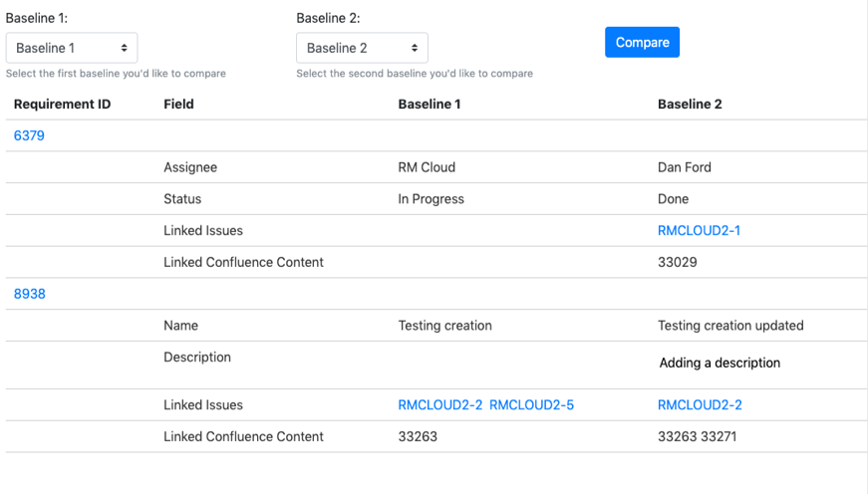Viewport: 868px width, 494px height.
Task: Open requirement 8938 link
Action: 29,294
